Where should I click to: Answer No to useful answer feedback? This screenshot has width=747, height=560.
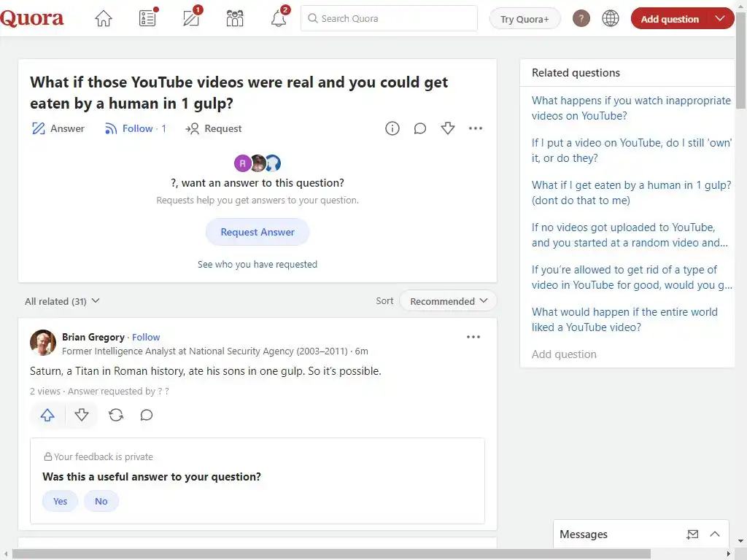(x=101, y=501)
